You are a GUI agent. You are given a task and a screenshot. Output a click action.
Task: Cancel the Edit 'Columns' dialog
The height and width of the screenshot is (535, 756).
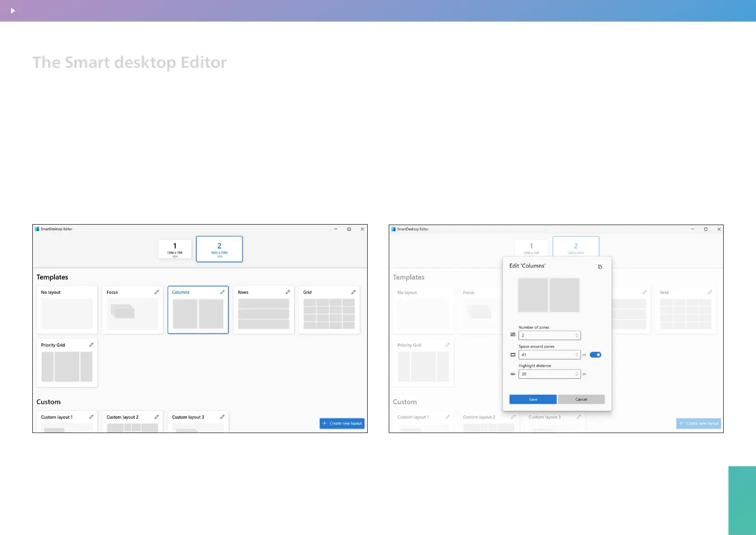pyautogui.click(x=581, y=399)
